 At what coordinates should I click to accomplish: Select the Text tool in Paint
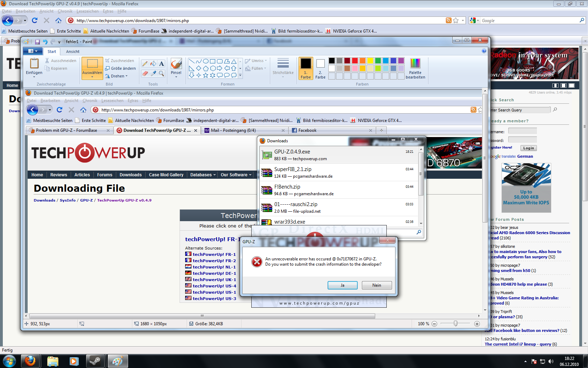pos(161,64)
